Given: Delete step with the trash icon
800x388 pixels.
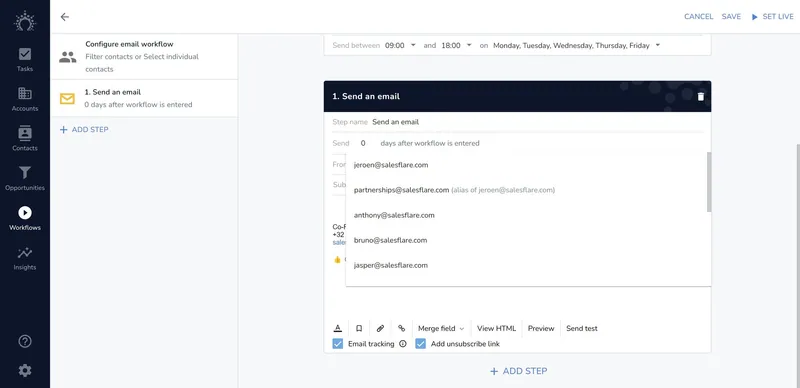Looking at the screenshot, I should (x=701, y=96).
